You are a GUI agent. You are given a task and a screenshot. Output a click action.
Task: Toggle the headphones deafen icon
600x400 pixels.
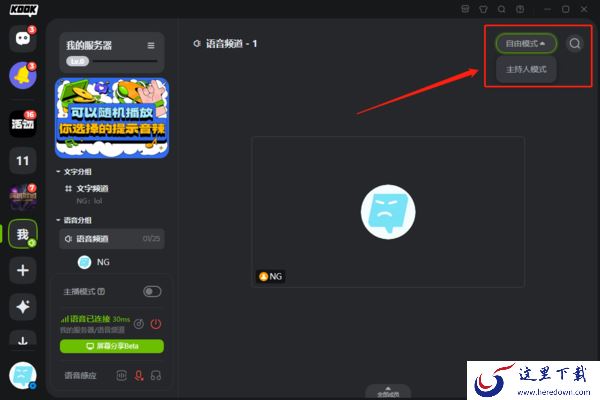point(156,376)
